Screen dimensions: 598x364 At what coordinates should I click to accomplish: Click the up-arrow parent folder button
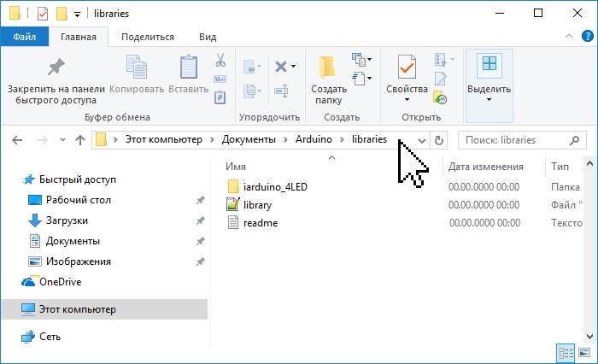pyautogui.click(x=80, y=140)
